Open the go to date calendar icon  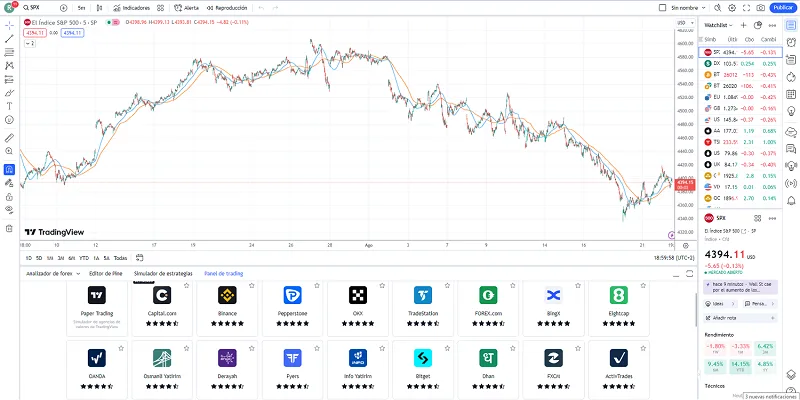140,258
